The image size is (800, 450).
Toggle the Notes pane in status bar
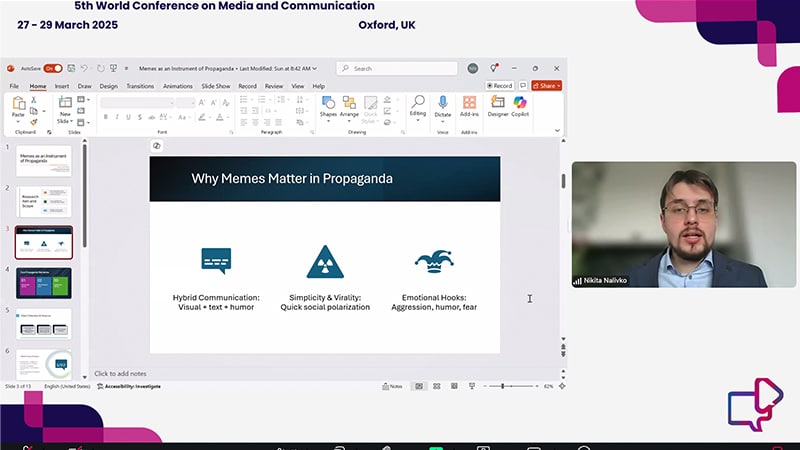tap(392, 386)
